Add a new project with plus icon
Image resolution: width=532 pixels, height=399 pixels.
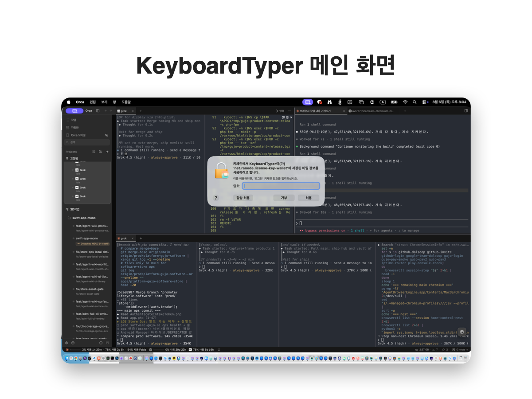coord(107,152)
